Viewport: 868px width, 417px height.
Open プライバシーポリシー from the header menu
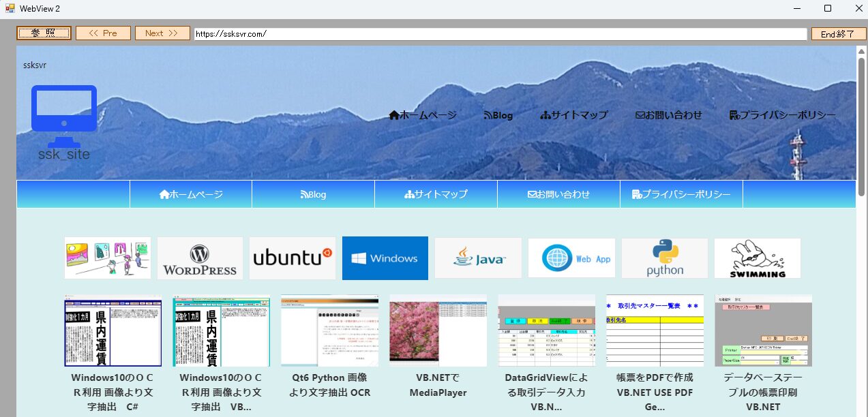pyautogui.click(x=680, y=194)
